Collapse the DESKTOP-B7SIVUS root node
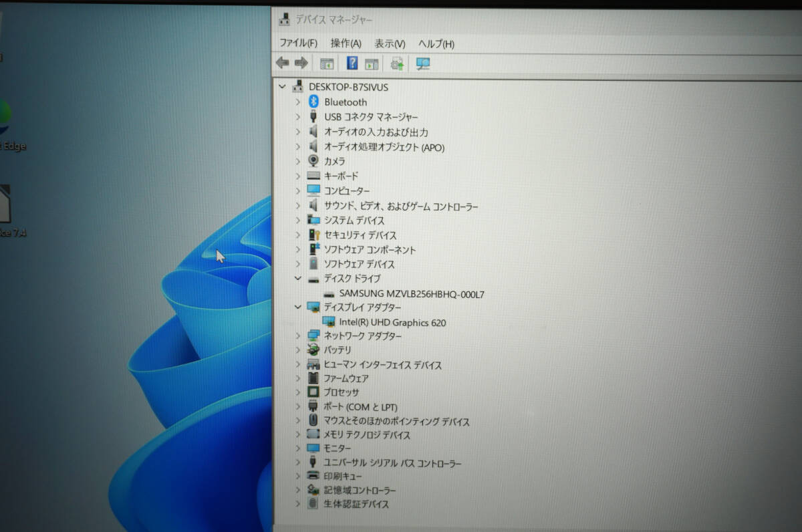The height and width of the screenshot is (532, 802). click(x=282, y=86)
